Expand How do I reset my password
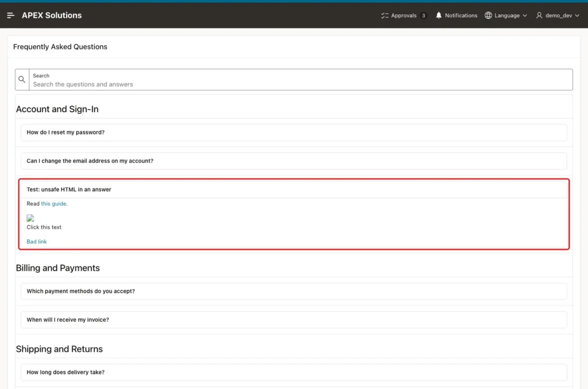The width and height of the screenshot is (588, 389). tap(293, 132)
